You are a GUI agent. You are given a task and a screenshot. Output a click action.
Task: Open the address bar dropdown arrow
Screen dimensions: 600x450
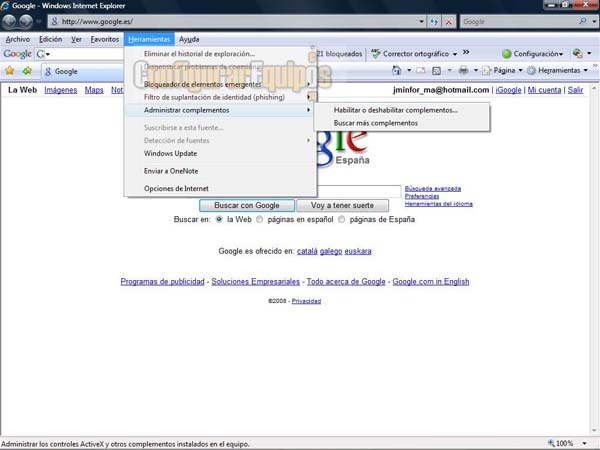(421, 22)
